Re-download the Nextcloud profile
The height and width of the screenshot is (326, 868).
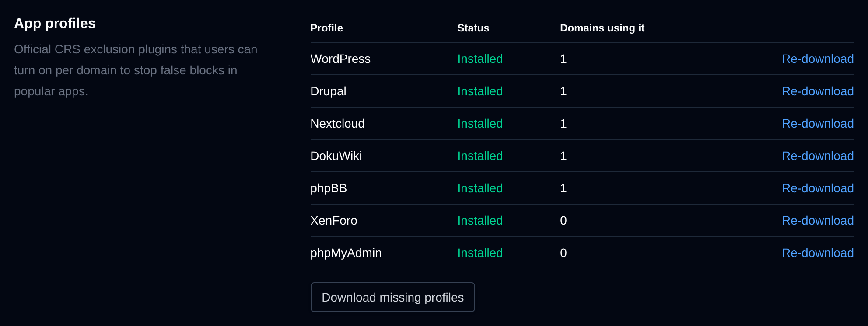tap(818, 124)
